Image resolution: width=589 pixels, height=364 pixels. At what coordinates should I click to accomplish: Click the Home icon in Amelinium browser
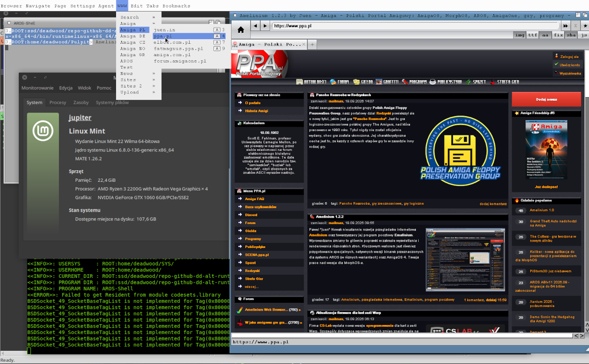(x=241, y=29)
